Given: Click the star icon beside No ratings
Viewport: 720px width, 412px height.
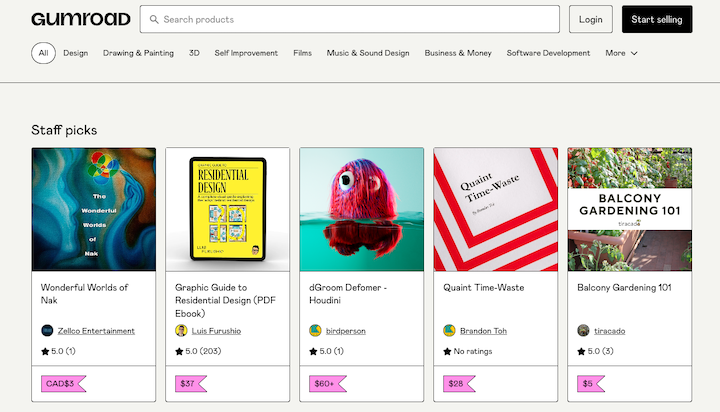Looking at the screenshot, I should [447, 351].
